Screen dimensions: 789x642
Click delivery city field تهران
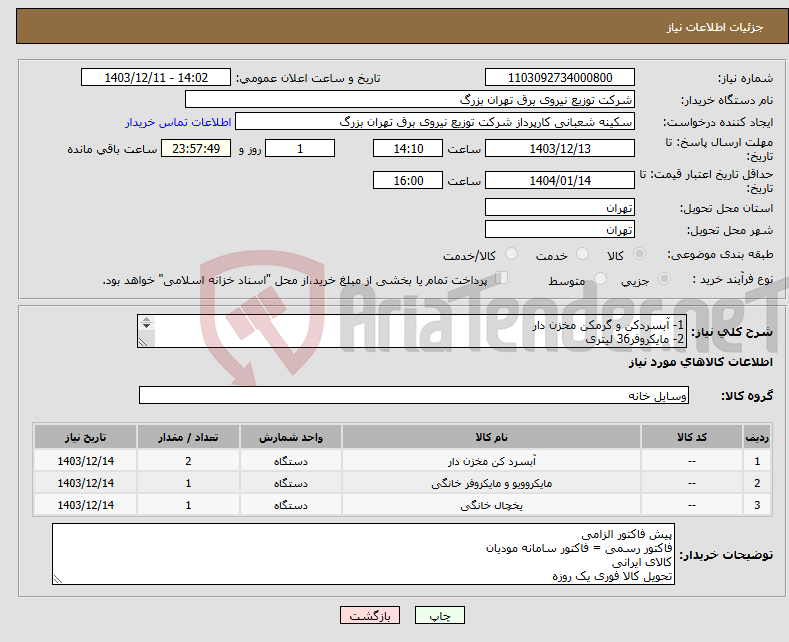[x=560, y=229]
